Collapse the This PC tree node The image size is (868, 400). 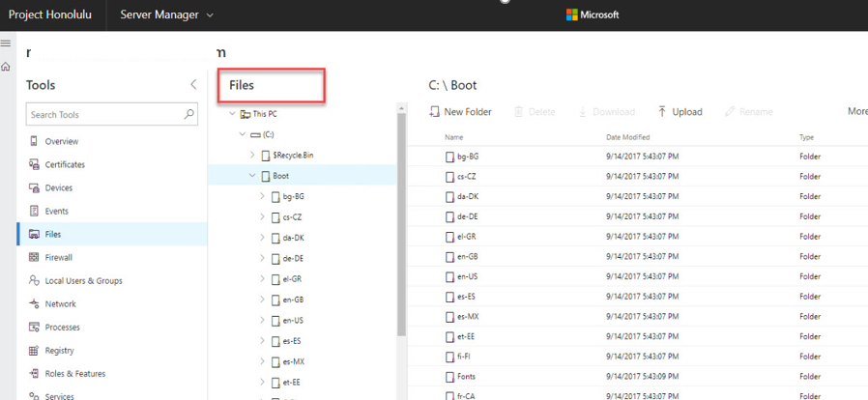click(233, 114)
